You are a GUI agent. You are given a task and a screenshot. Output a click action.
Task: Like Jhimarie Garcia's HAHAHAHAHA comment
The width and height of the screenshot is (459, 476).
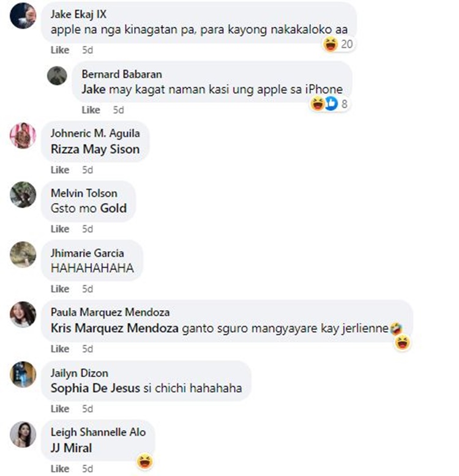[x=60, y=289]
